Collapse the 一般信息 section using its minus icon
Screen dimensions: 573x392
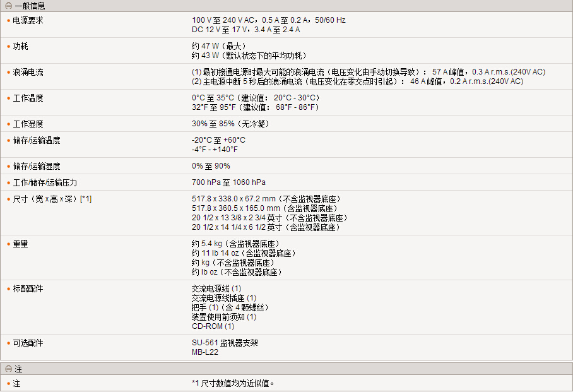[x=8, y=5]
